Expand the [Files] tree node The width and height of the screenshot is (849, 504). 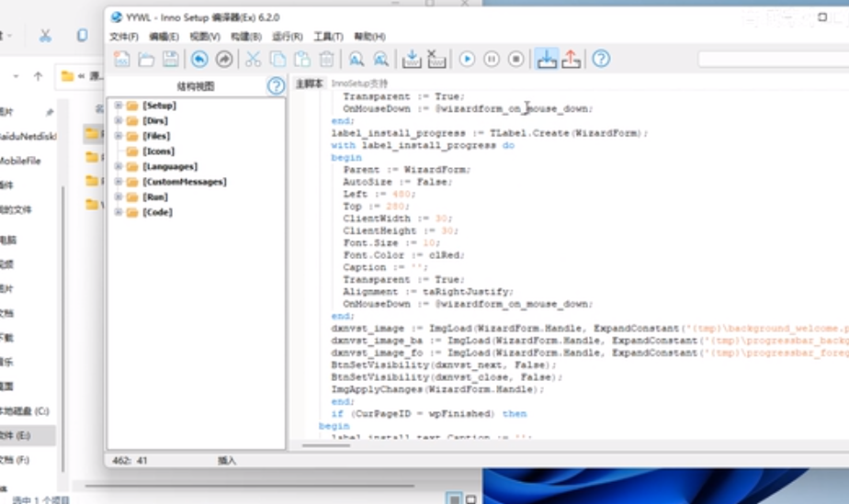coord(118,136)
